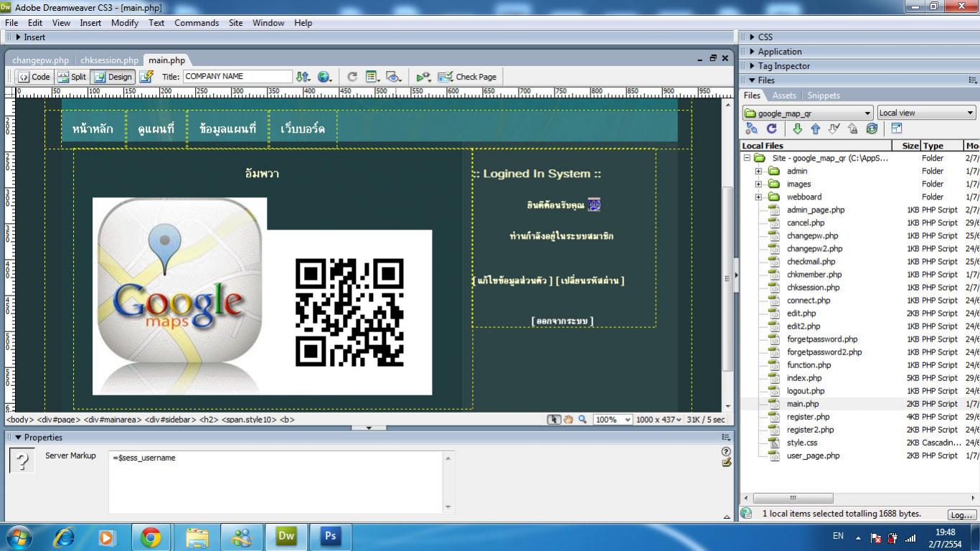Image resolution: width=980 pixels, height=551 pixels.
Task: Click Check Out Files icon
Action: click(x=834, y=129)
